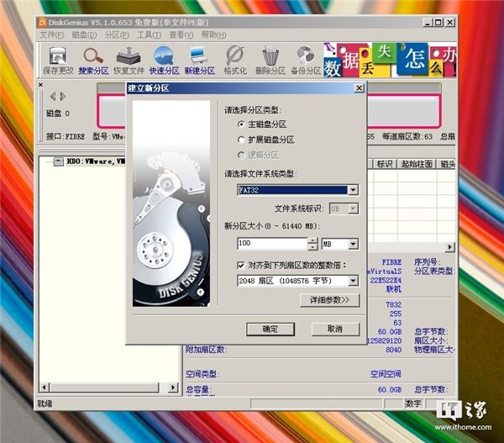The width and height of the screenshot is (504, 443).
Task: Click the partition list right scroll arrow
Action: pos(449,247)
